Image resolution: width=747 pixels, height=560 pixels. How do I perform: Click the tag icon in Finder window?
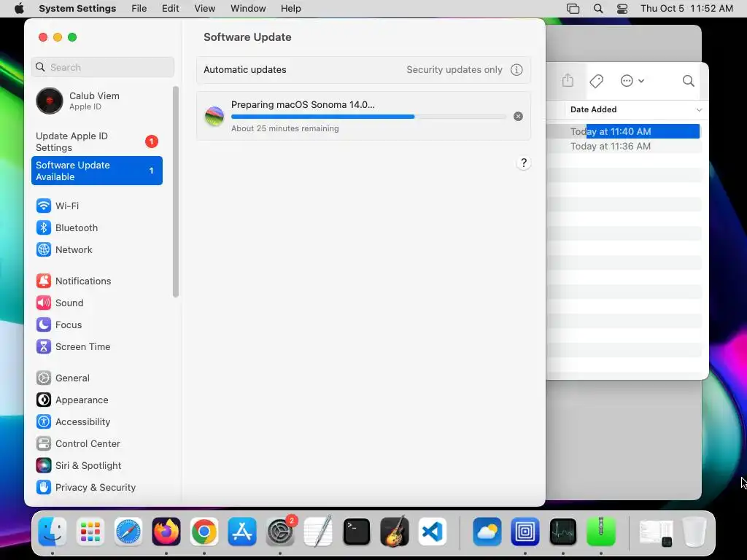[597, 81]
